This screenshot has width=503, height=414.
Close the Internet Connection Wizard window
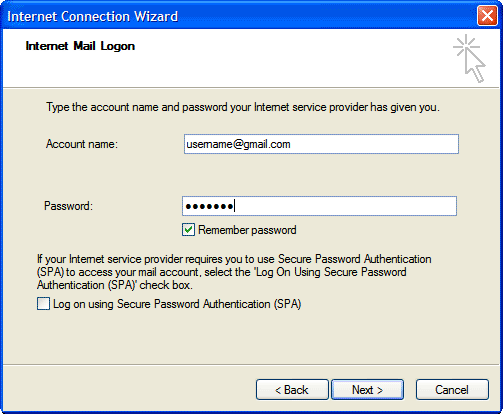click(x=487, y=16)
